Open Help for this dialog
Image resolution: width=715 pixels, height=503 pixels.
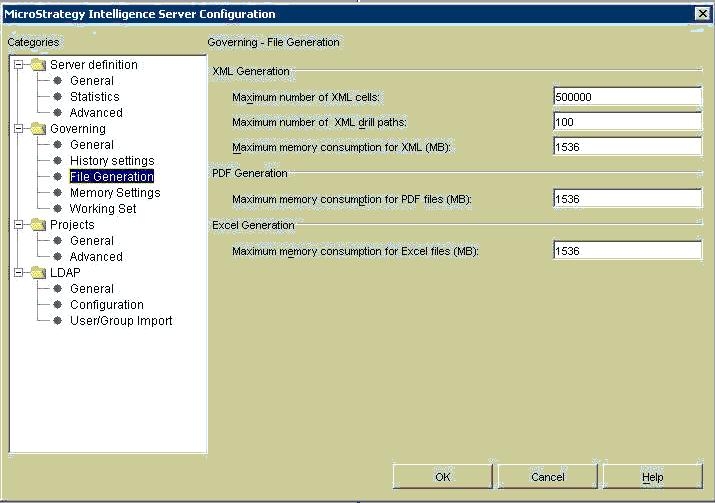[653, 477]
